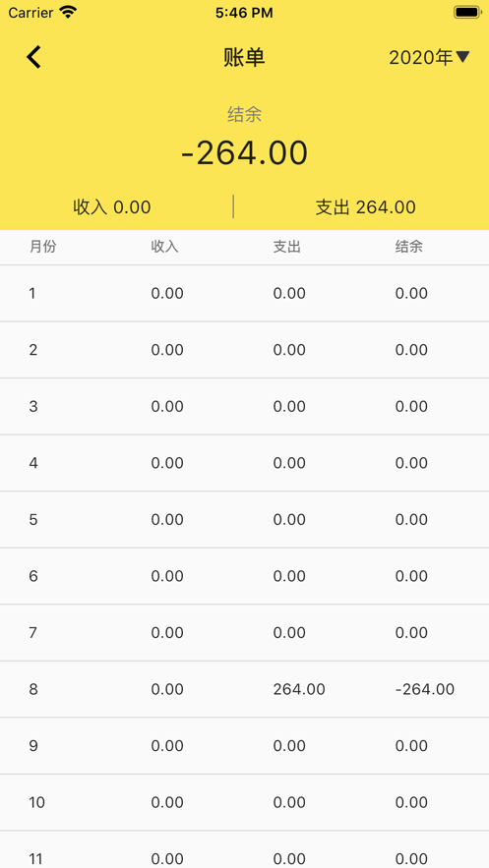Click the -264.00 balance total
This screenshot has width=489, height=868.
(244, 153)
